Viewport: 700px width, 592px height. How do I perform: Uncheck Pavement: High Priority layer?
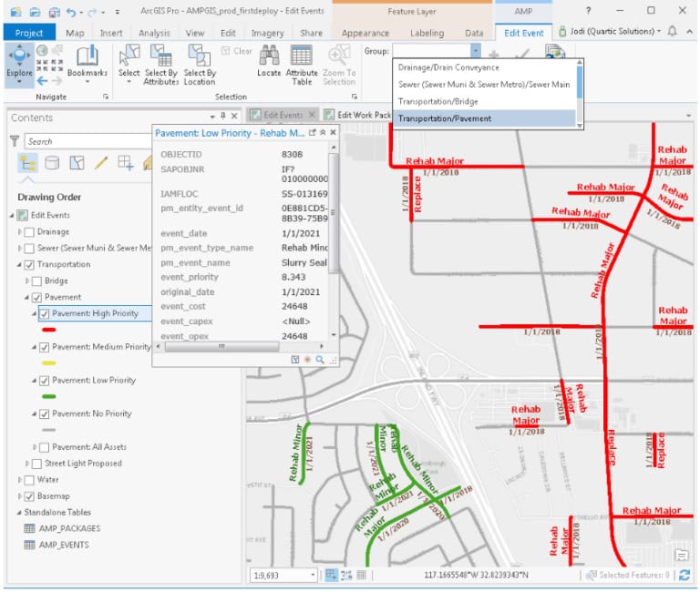[x=44, y=313]
